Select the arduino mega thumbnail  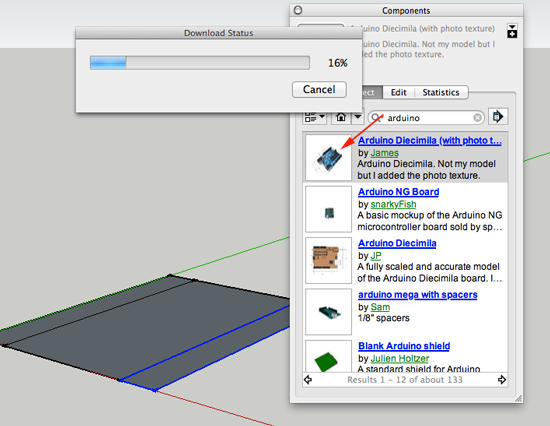coord(328,312)
